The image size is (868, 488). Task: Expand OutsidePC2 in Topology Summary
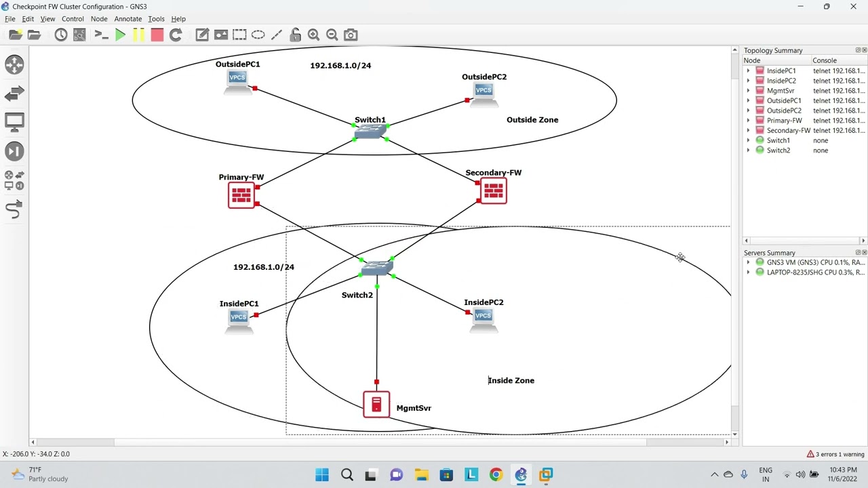(x=749, y=110)
